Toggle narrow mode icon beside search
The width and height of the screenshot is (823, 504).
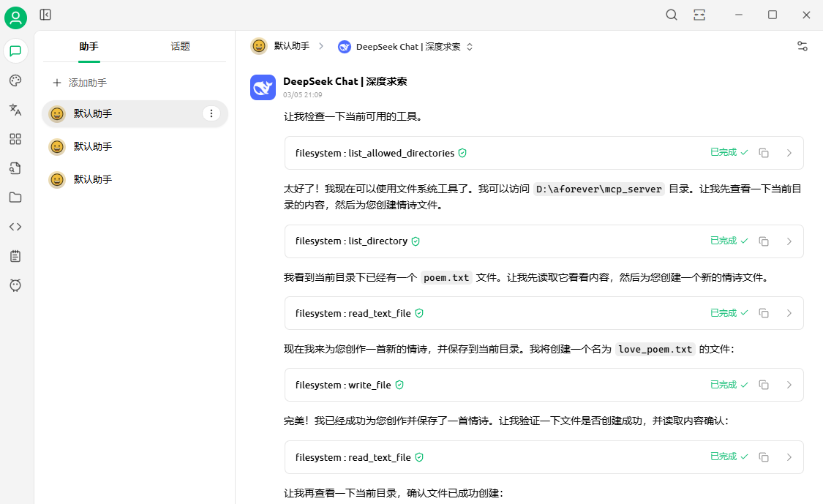pyautogui.click(x=699, y=15)
